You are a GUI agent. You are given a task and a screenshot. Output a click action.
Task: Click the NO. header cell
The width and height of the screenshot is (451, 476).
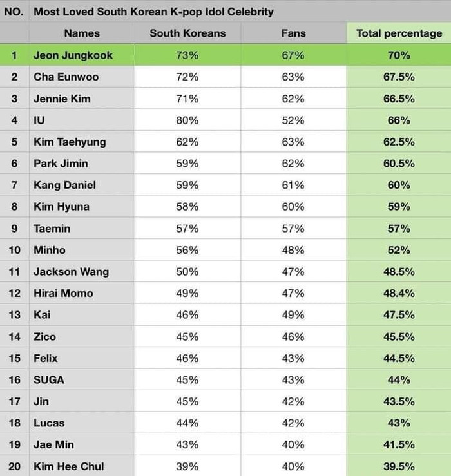[15, 12]
